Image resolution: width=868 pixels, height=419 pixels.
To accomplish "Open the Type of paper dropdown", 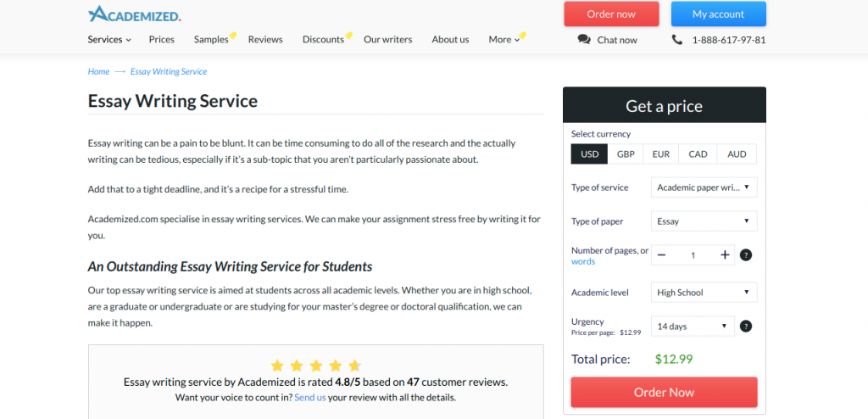I will [704, 221].
